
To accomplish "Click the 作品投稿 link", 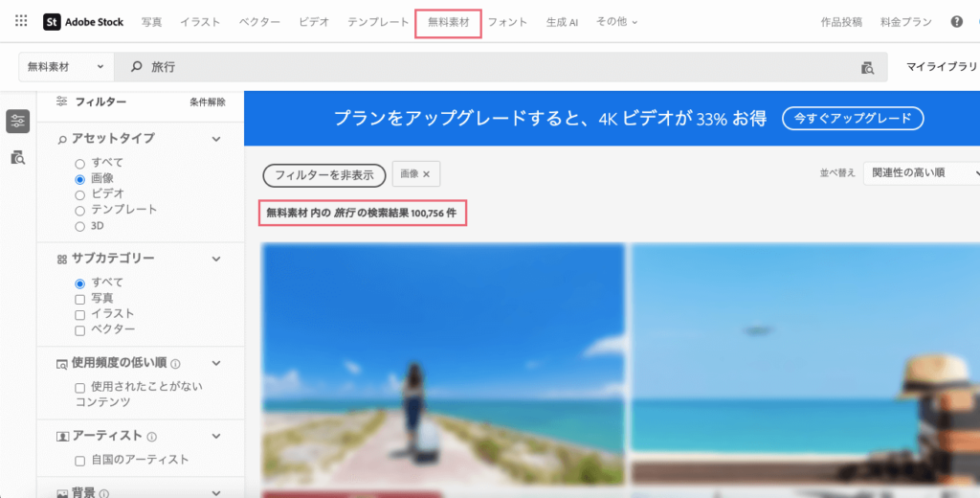I will 841,22.
